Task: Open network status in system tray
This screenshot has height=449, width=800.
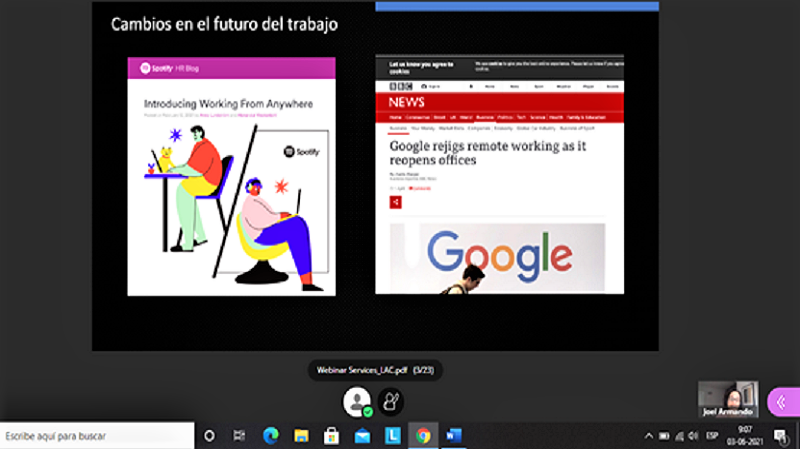Action: pyautogui.click(x=679, y=436)
